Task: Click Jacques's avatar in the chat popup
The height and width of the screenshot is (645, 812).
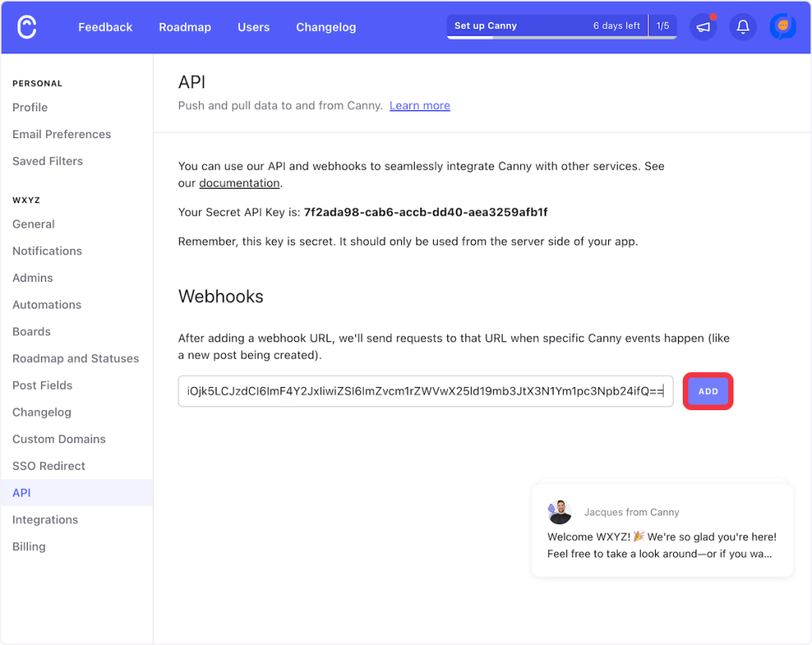Action: 559,512
